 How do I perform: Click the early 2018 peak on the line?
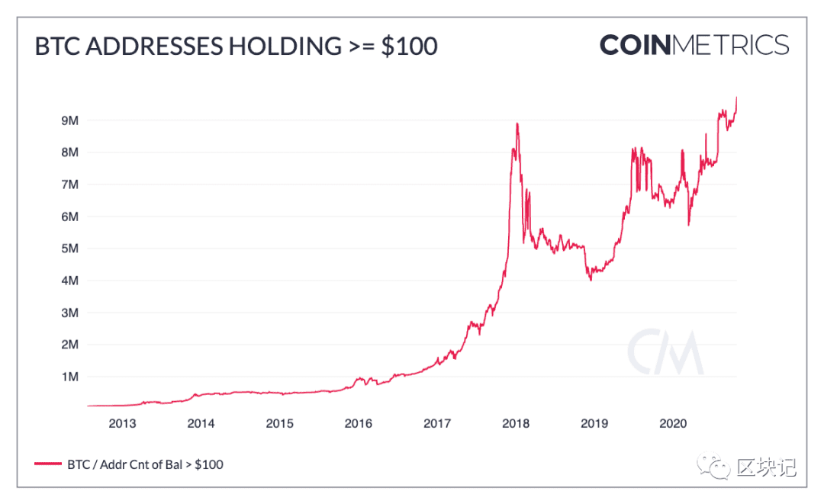tap(517, 124)
